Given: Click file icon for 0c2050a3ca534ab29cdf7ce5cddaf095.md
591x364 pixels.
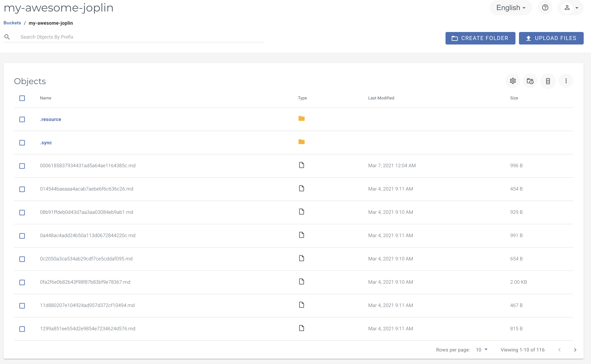Looking at the screenshot, I should (301, 258).
